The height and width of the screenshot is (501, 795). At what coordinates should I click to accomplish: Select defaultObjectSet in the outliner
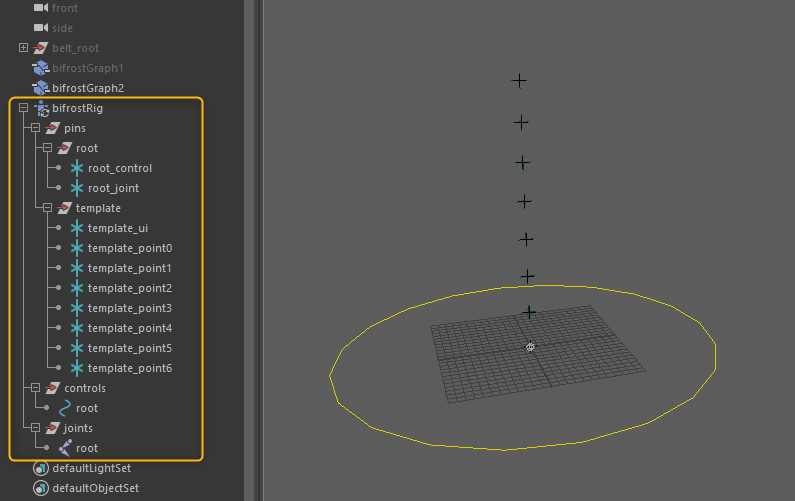click(x=95, y=488)
